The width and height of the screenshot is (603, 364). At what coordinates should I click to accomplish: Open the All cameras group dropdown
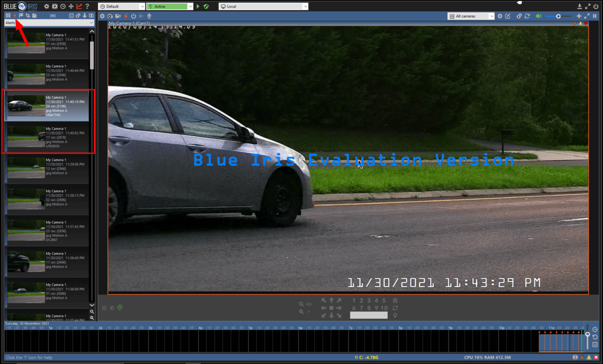(x=471, y=16)
